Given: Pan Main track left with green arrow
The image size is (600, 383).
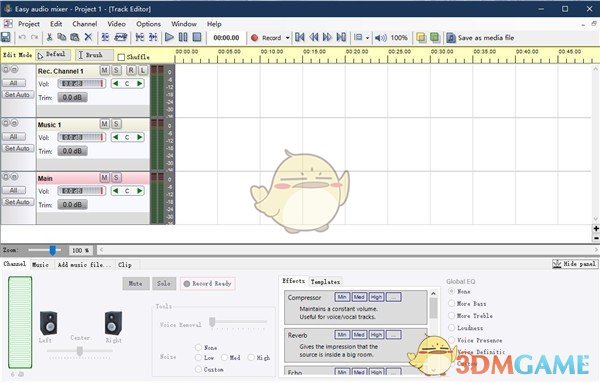Looking at the screenshot, I should click(115, 191).
